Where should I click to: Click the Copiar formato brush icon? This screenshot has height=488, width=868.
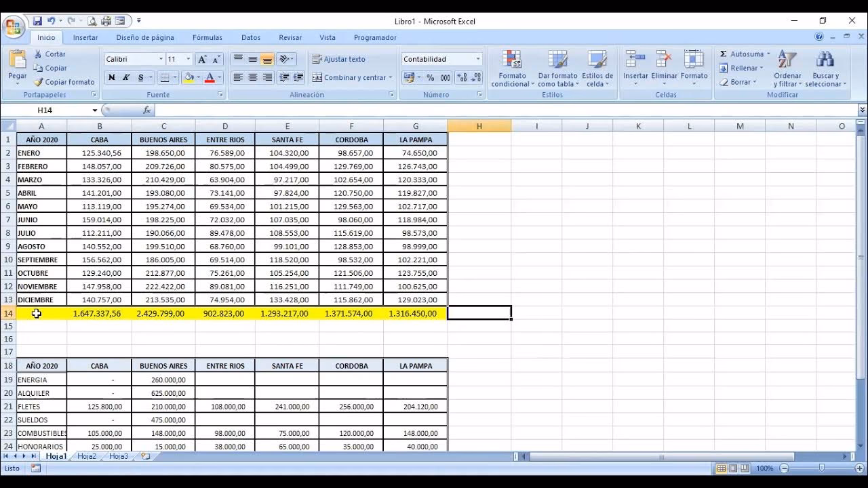click(x=39, y=82)
